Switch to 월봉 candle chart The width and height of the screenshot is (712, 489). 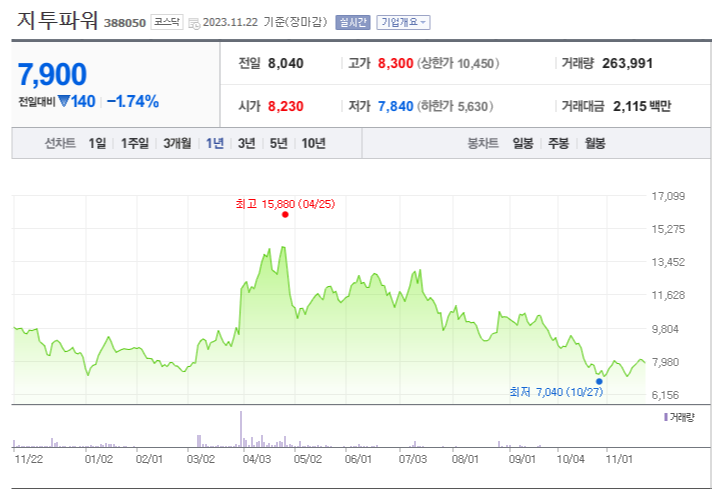[595, 143]
